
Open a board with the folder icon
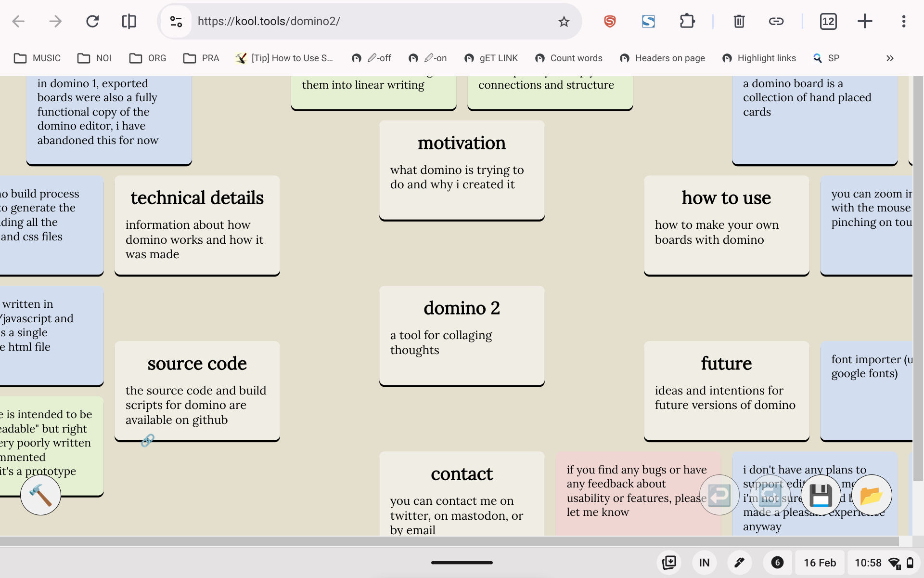click(871, 495)
